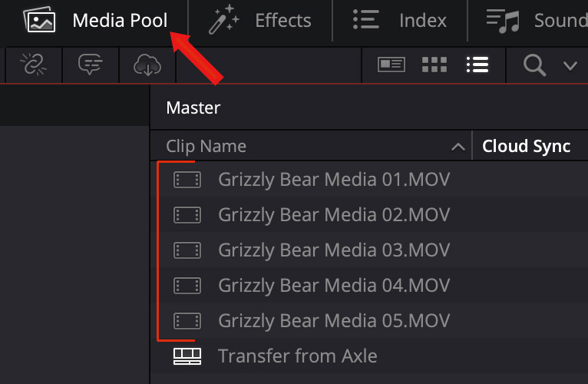Click the speech bubble comment icon
Viewport: 588px width, 384px height.
point(91,65)
